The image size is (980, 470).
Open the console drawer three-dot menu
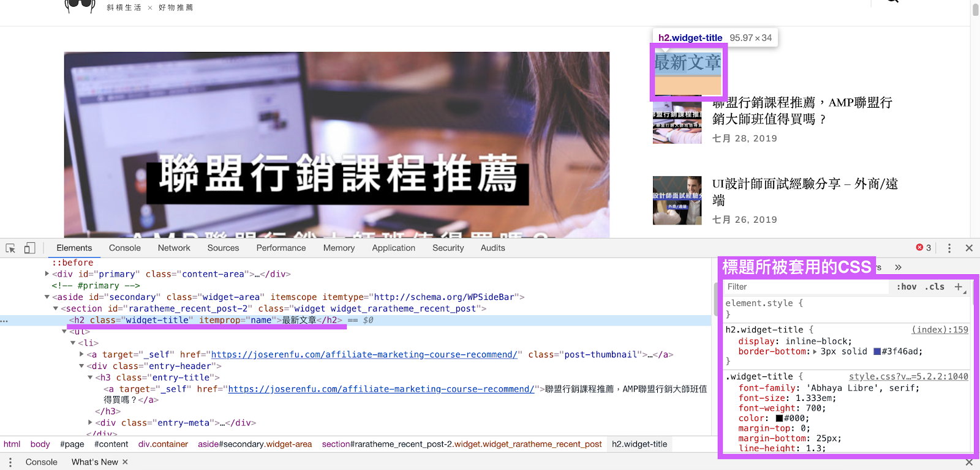pyautogui.click(x=10, y=462)
